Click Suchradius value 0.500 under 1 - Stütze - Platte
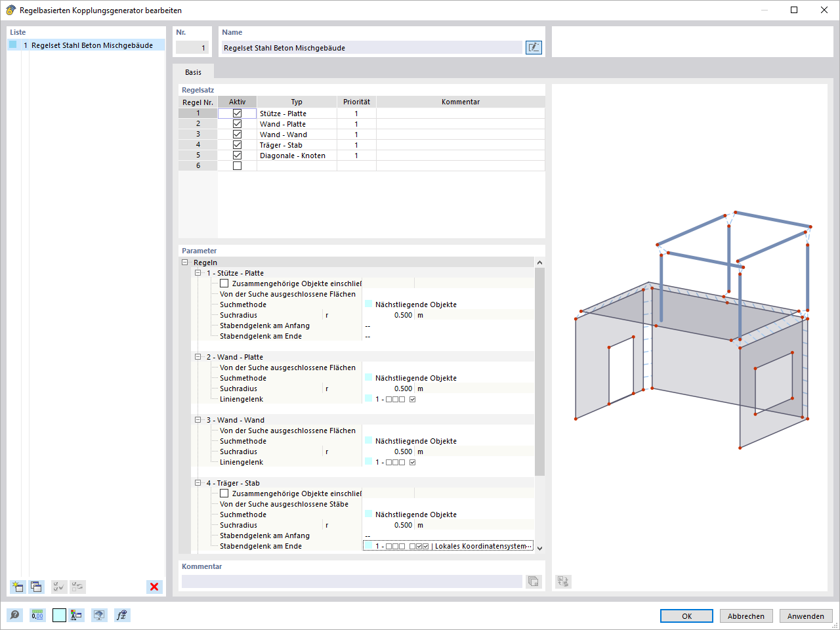The width and height of the screenshot is (840, 630). [403, 315]
